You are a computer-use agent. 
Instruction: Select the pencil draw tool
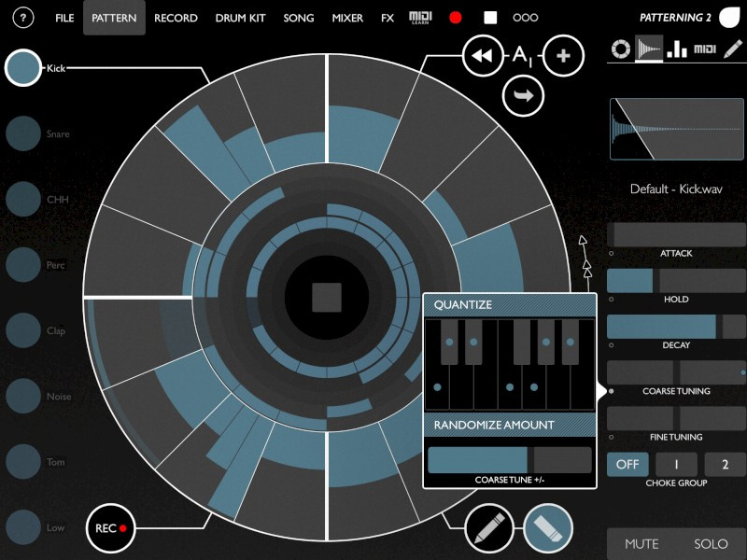pos(489,528)
